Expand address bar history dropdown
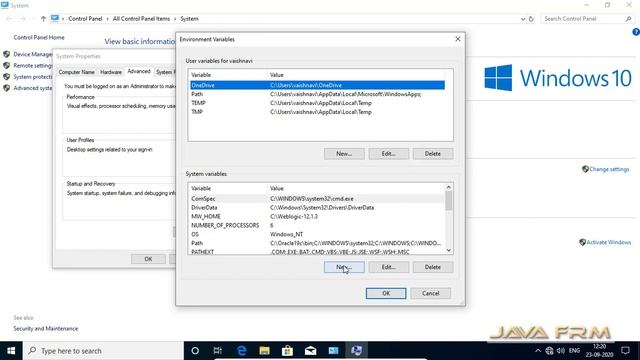 523,19
